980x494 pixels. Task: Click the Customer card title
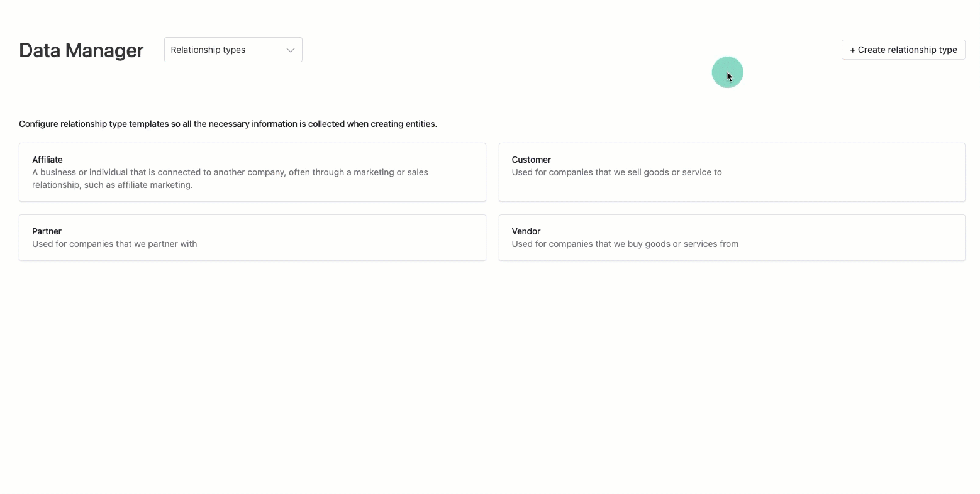pyautogui.click(x=531, y=160)
